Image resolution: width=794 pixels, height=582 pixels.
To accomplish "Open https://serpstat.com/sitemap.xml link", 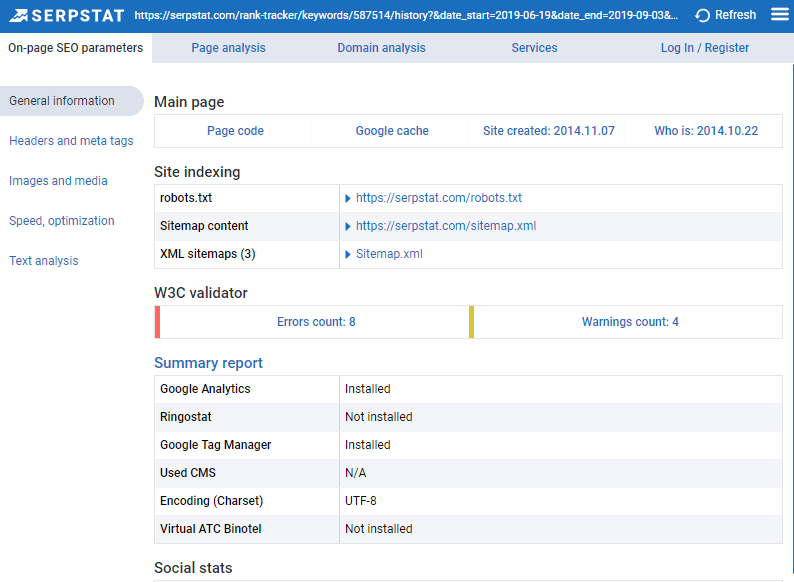I will pyautogui.click(x=446, y=226).
